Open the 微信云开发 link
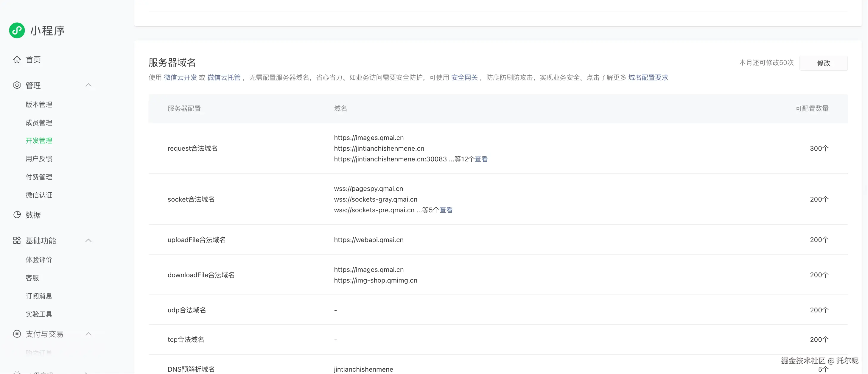 tap(180, 77)
